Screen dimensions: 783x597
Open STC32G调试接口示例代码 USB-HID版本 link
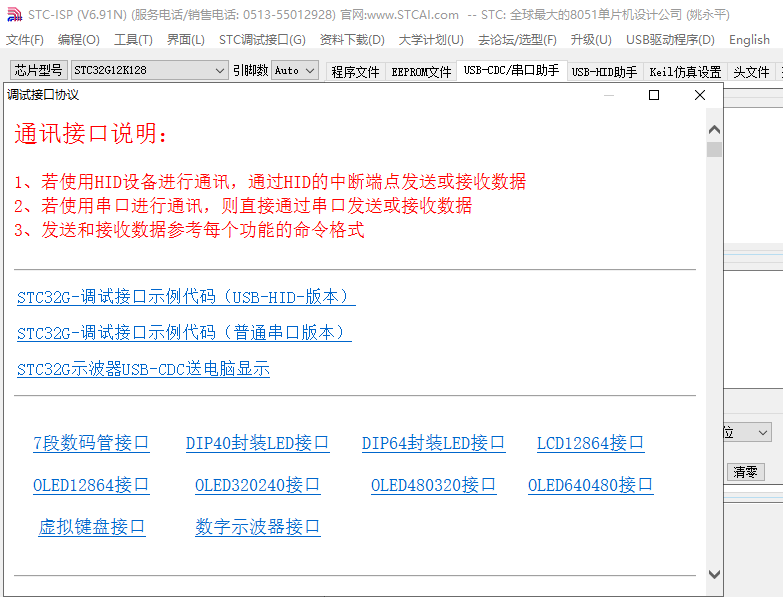tap(186, 297)
